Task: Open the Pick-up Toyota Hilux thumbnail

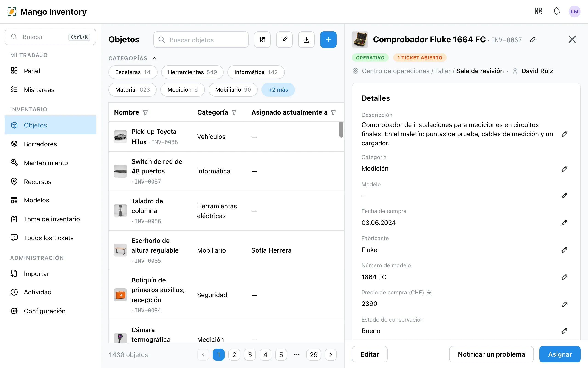Action: point(120,137)
